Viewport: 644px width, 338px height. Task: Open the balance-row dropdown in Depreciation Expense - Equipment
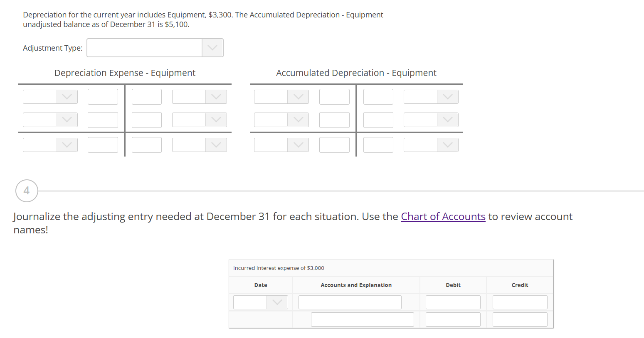50,145
